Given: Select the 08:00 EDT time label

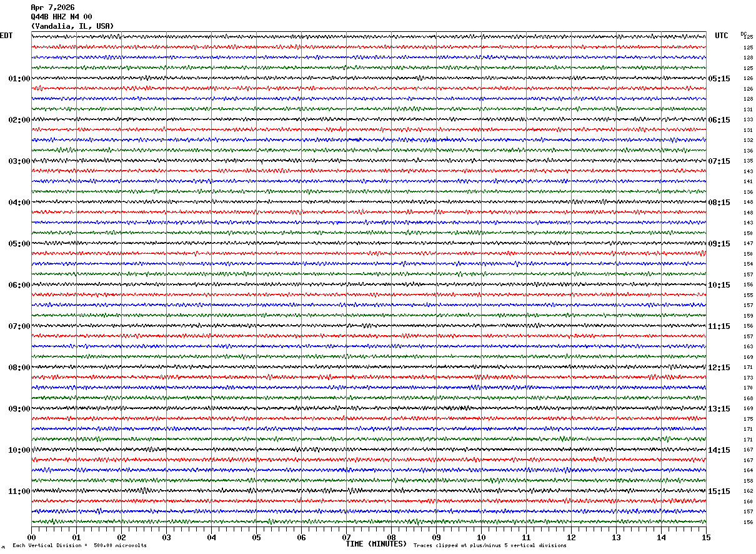Looking at the screenshot, I should click(x=19, y=368).
